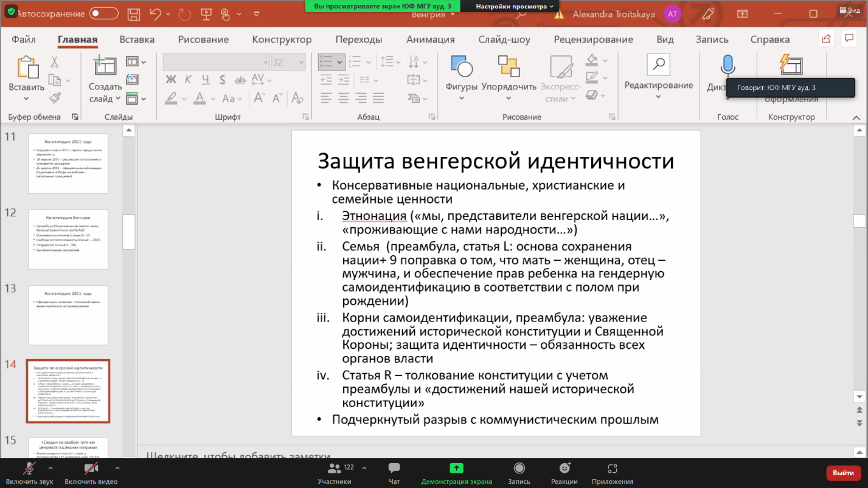Viewport: 868px width, 488px height.
Task: Select slide 12 thumbnail Конституция Венгрии
Action: 68,239
